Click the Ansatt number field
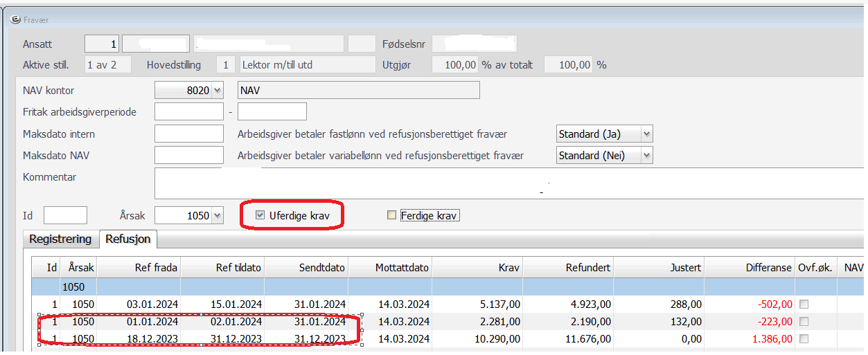This screenshot has width=868, height=355. 102,44
